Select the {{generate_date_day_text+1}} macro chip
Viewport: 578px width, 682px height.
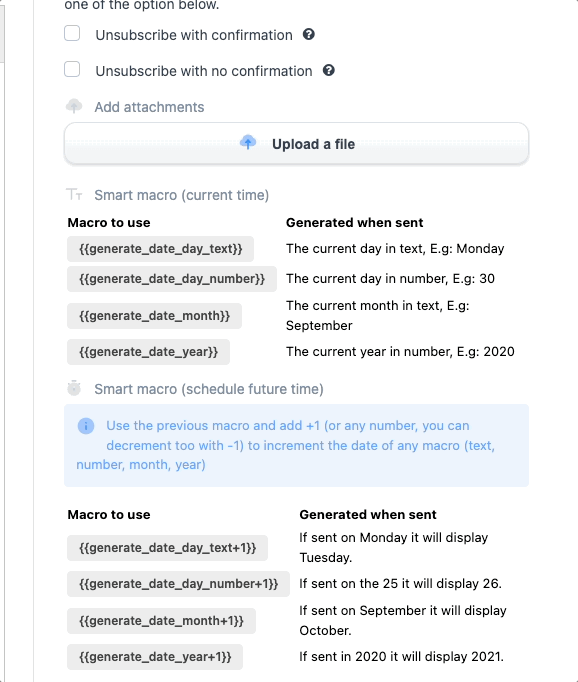coord(167,548)
